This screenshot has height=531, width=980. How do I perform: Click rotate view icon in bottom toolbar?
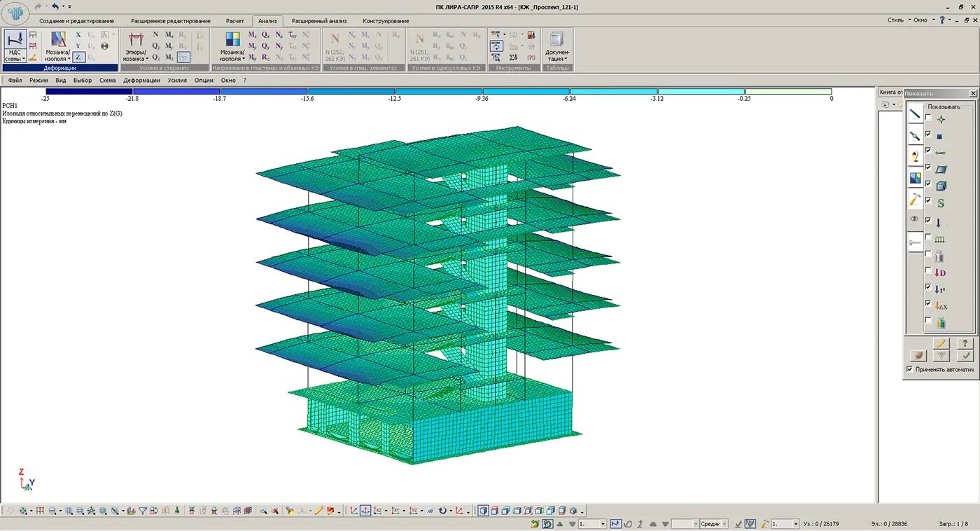pos(442,511)
